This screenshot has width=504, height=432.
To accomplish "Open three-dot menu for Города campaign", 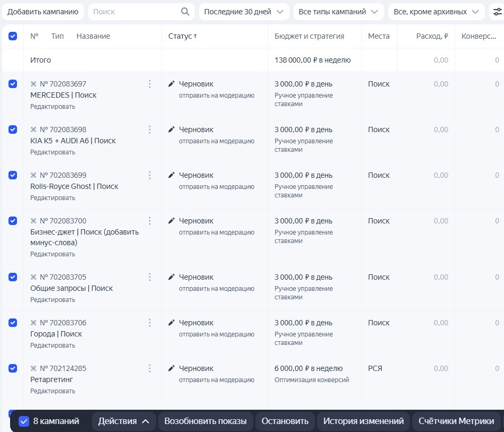I will 149,323.
